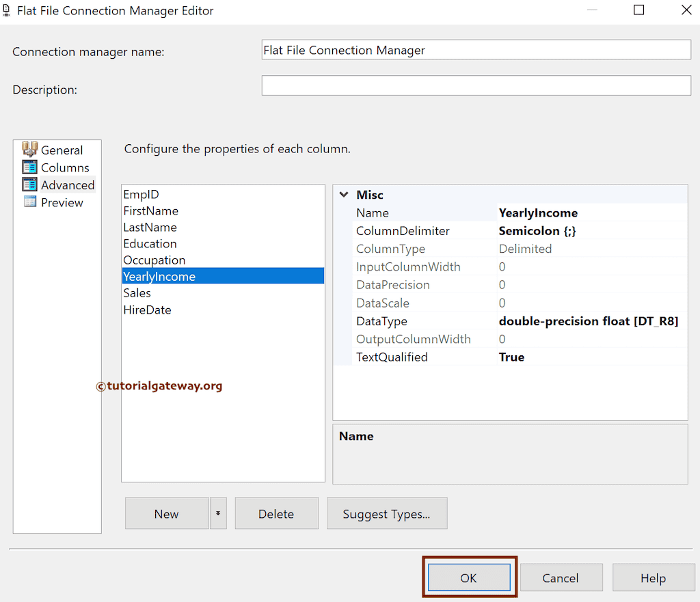700x602 pixels.
Task: Click the Connection manager name field
Action: 476,49
